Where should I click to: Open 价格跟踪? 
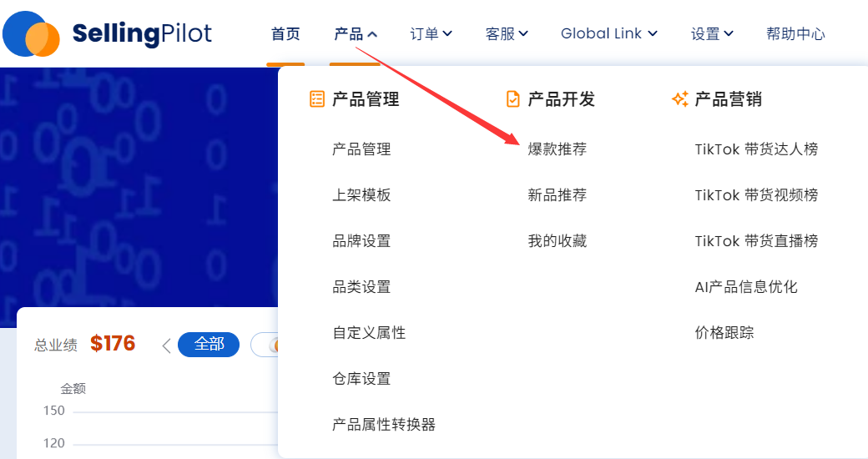pos(724,333)
